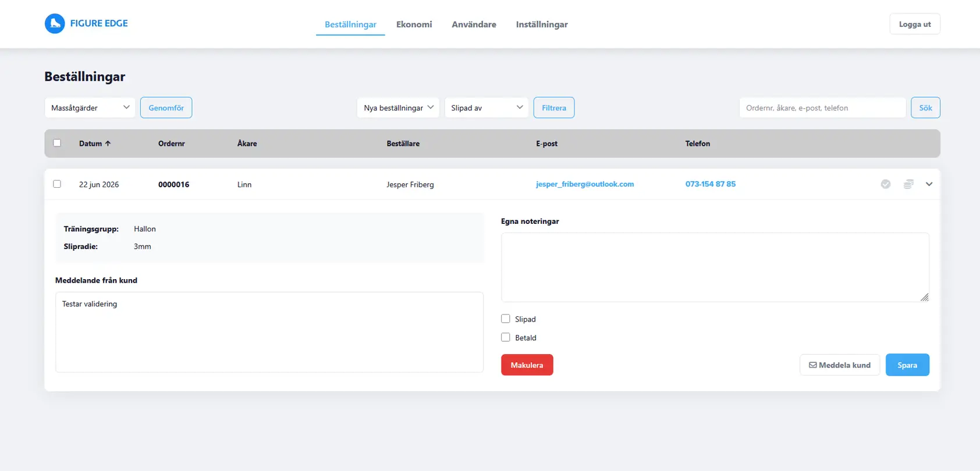Viewport: 980px width, 471px height.
Task: Click the Ordernr column header
Action: click(172, 144)
